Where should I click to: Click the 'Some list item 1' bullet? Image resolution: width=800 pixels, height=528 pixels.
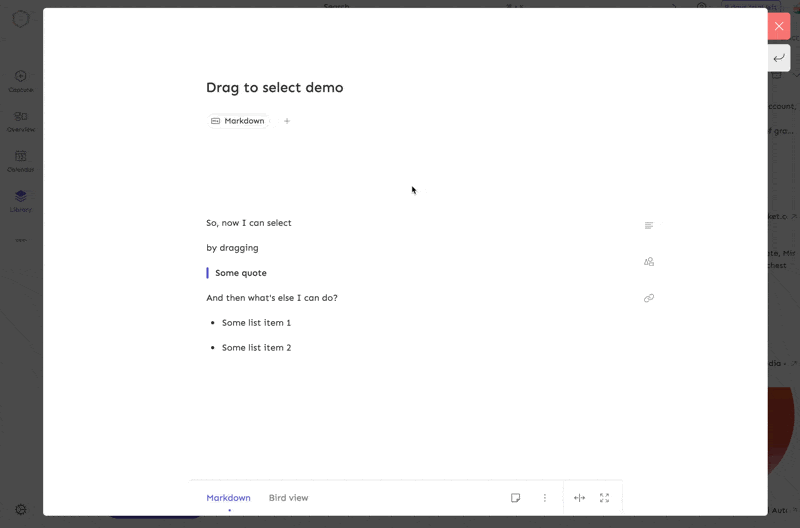coord(256,323)
